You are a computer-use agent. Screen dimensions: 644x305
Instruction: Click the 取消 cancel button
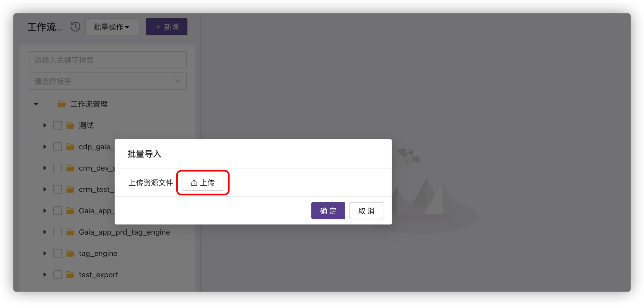click(x=366, y=211)
